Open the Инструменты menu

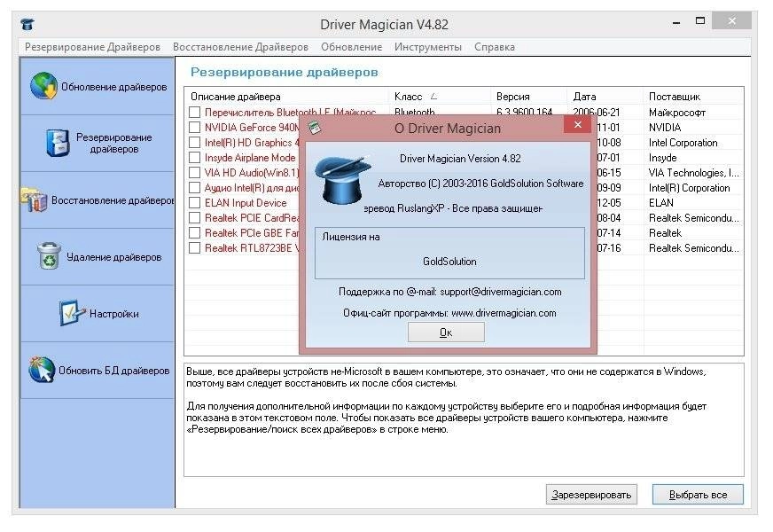(x=428, y=47)
